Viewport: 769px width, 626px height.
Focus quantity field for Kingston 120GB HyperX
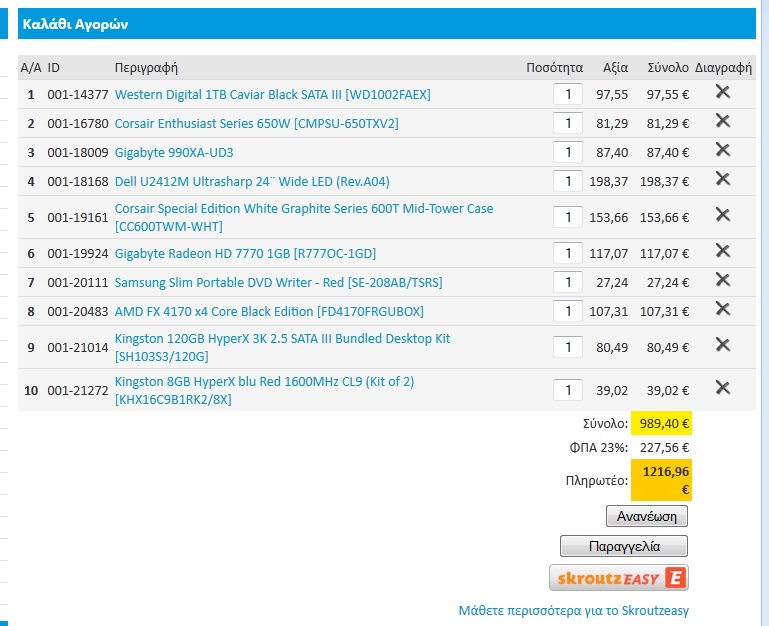(x=568, y=347)
